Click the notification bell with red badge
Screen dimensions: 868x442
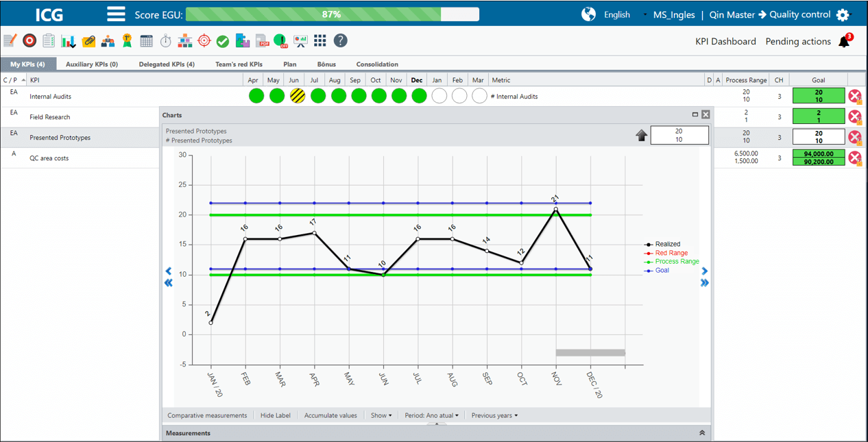[x=845, y=41]
